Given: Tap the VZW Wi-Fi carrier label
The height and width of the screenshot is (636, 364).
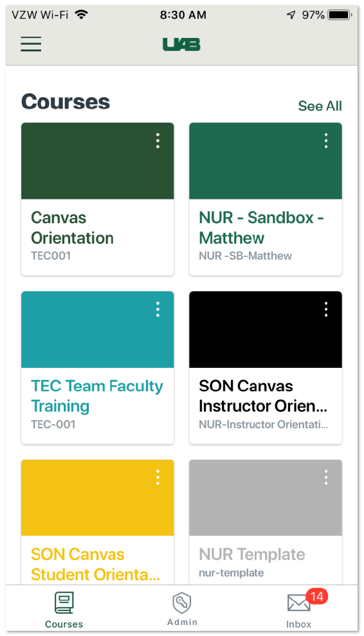Looking at the screenshot, I should coord(40,15).
